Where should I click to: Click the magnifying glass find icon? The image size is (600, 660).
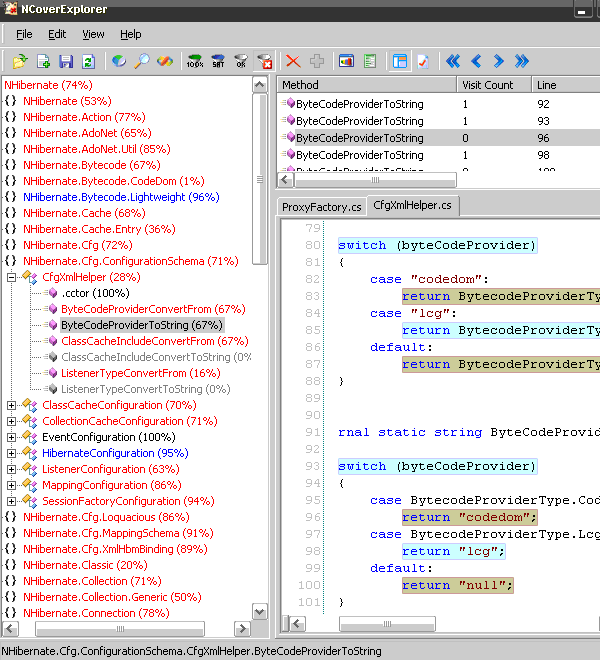141,61
